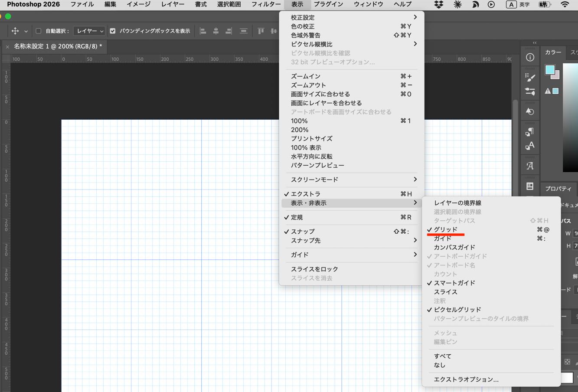Open the フィルター menu
Screen dimensions: 578x392
266,4
